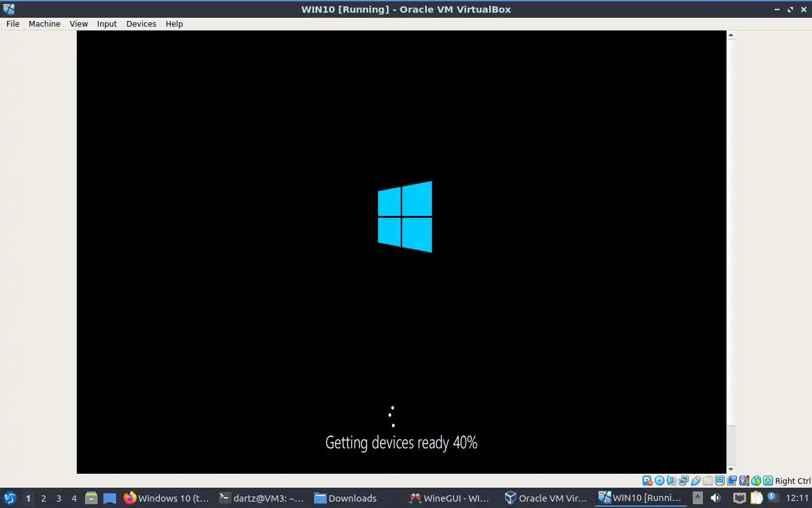Open the wired network tray icon
The height and width of the screenshot is (508, 812).
point(740,498)
